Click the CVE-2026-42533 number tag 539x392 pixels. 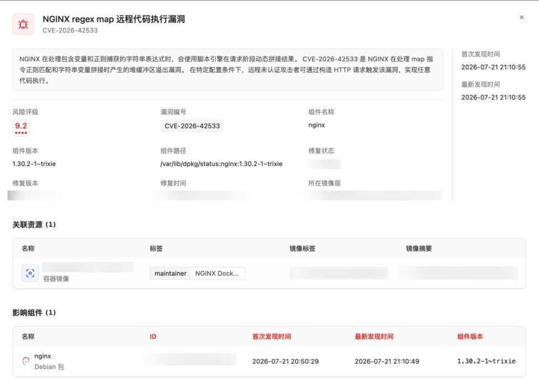point(192,126)
